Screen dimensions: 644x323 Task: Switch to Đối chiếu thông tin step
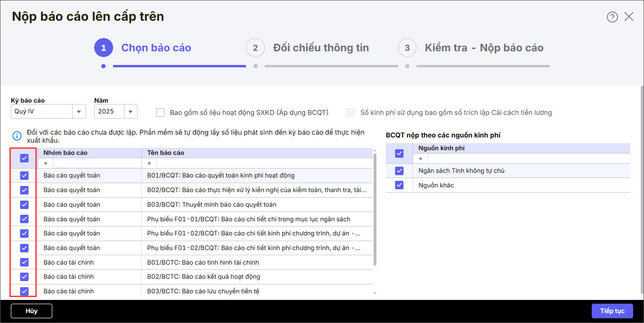pos(321,48)
